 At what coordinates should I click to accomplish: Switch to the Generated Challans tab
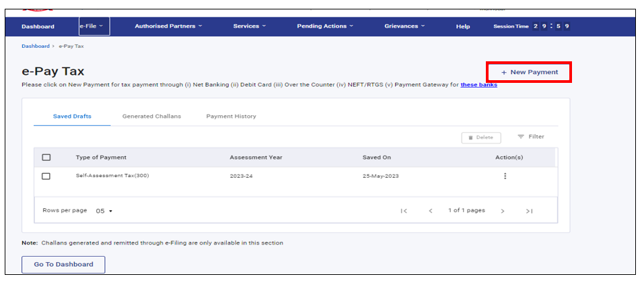[151, 117]
